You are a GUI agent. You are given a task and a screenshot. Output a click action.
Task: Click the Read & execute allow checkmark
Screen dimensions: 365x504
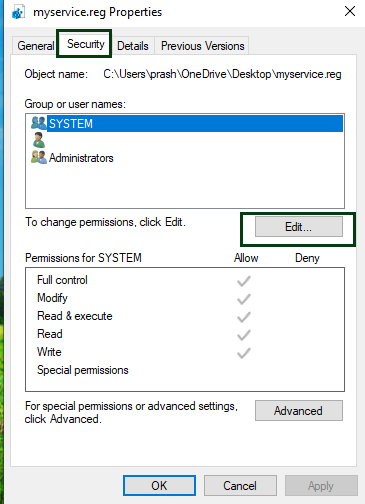coord(244,317)
